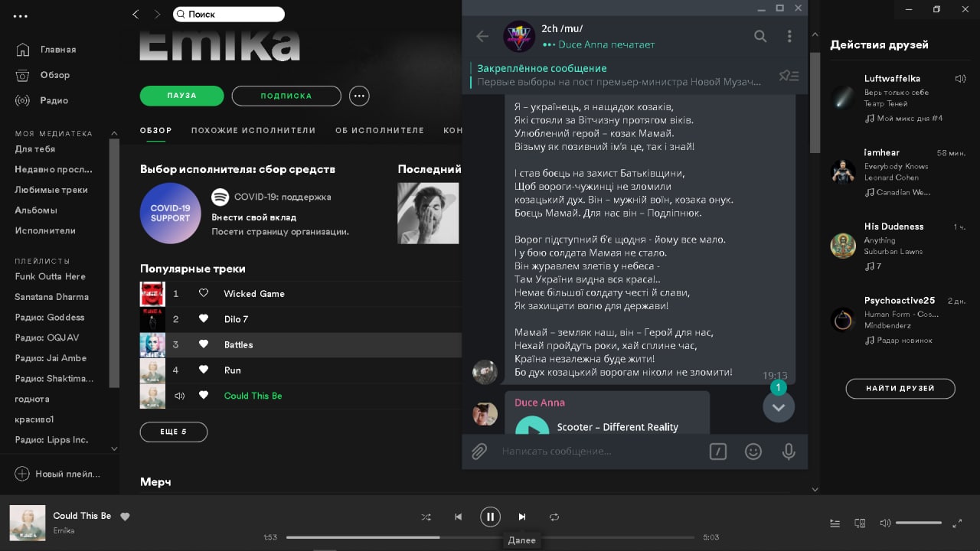The height and width of the screenshot is (551, 980).
Task: Open artist more-options ellipsis button
Action: (x=359, y=96)
